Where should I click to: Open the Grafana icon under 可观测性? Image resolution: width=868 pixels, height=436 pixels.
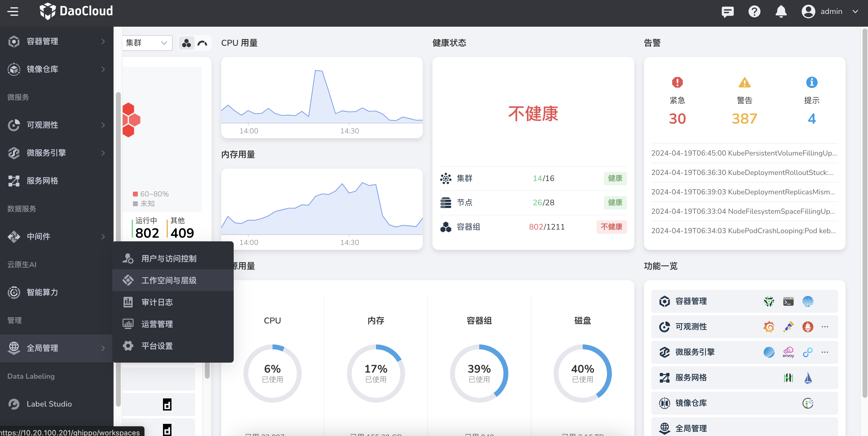(769, 327)
